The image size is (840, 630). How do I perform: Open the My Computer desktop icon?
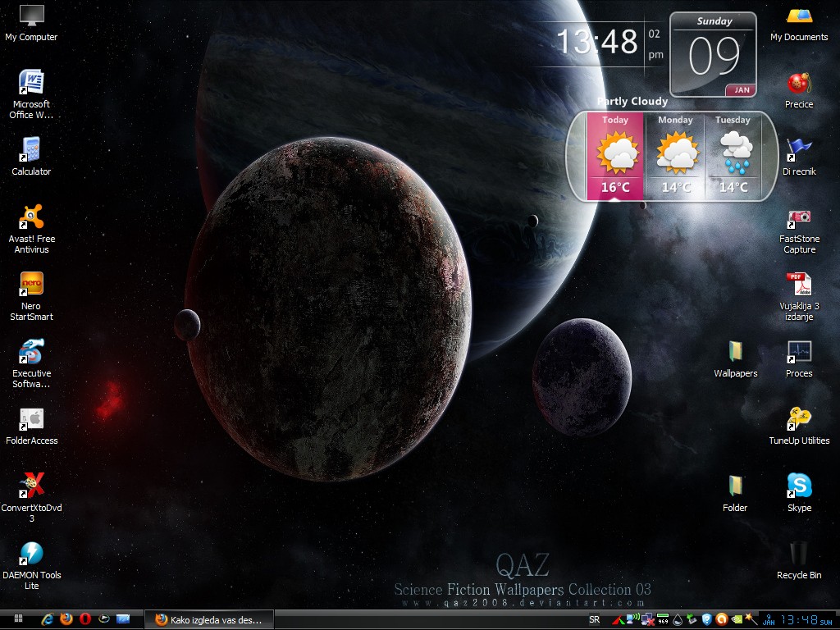coord(31,24)
